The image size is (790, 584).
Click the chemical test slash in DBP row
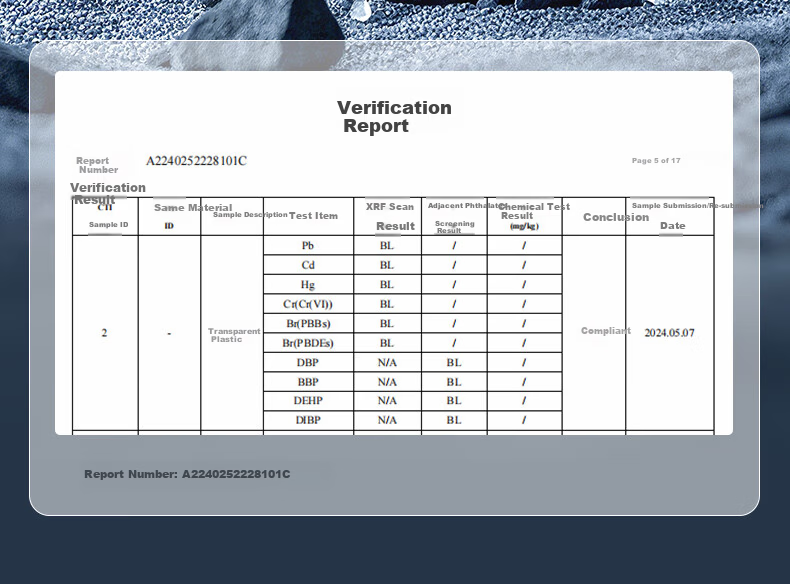coord(524,362)
